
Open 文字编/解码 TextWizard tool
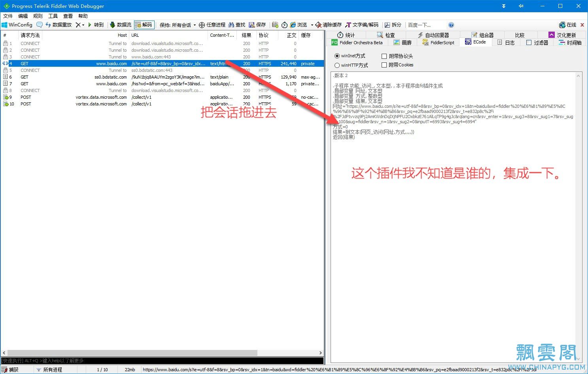tap(362, 25)
